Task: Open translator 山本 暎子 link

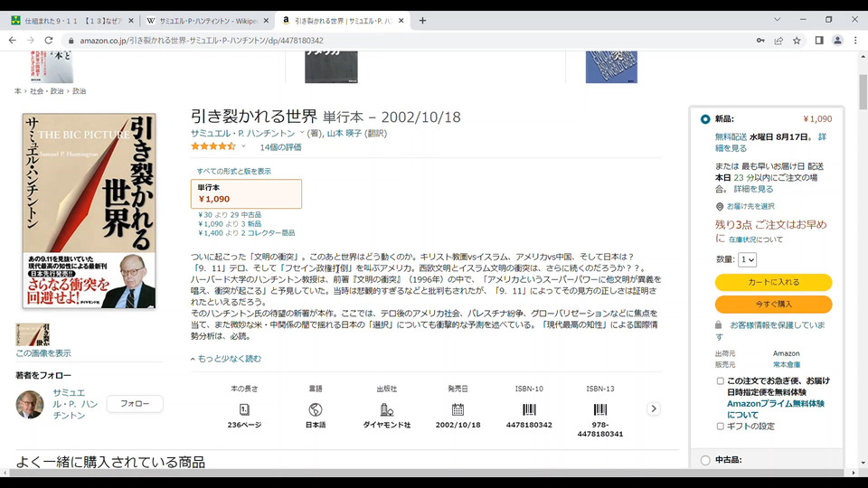Action: point(344,134)
